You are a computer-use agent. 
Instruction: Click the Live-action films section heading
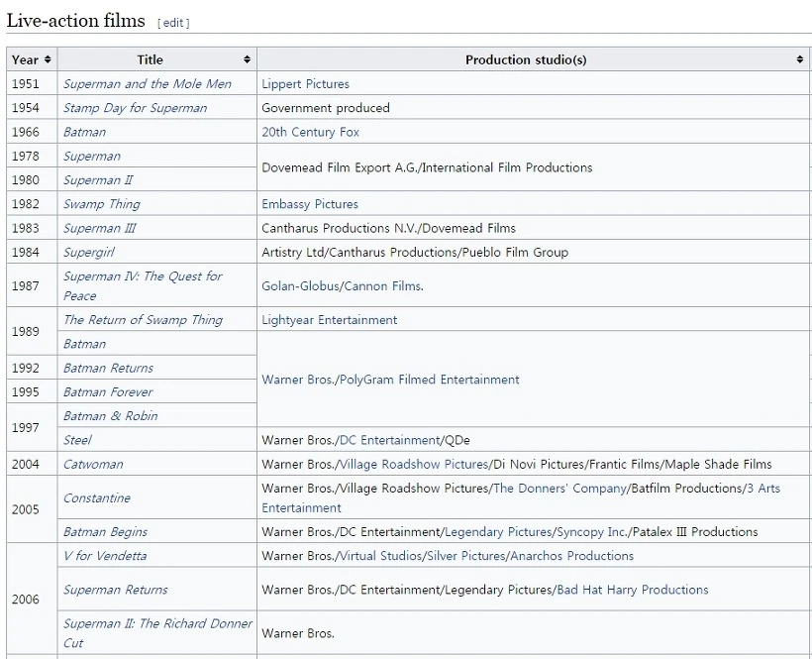tap(75, 21)
